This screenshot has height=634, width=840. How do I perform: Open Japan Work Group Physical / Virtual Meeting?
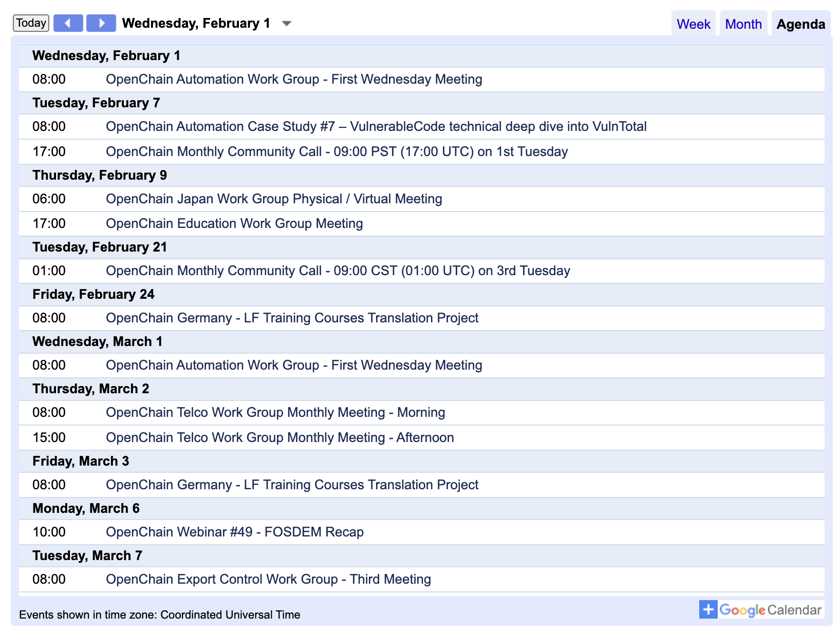point(274,199)
